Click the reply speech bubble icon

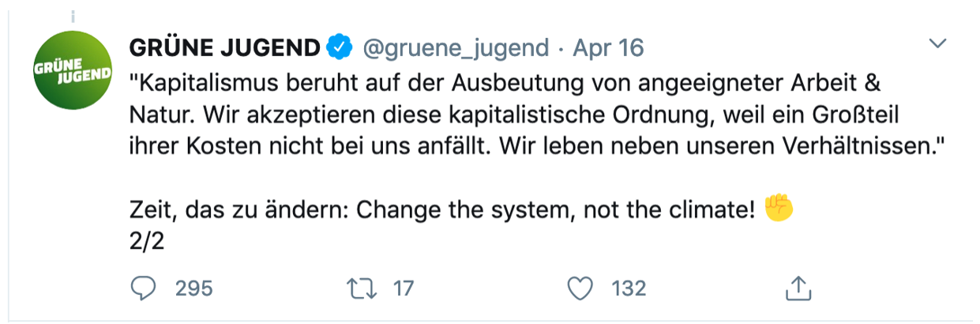[145, 288]
